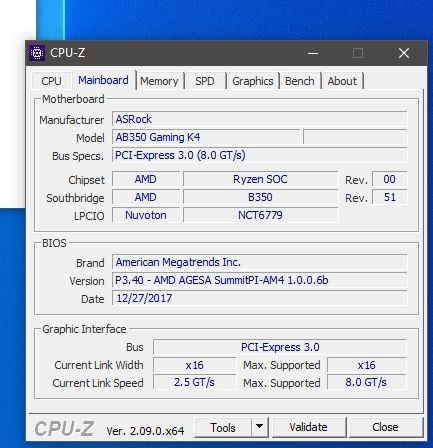The width and height of the screenshot is (433, 448).
Task: Click the Close button at bottom
Action: pos(385,427)
